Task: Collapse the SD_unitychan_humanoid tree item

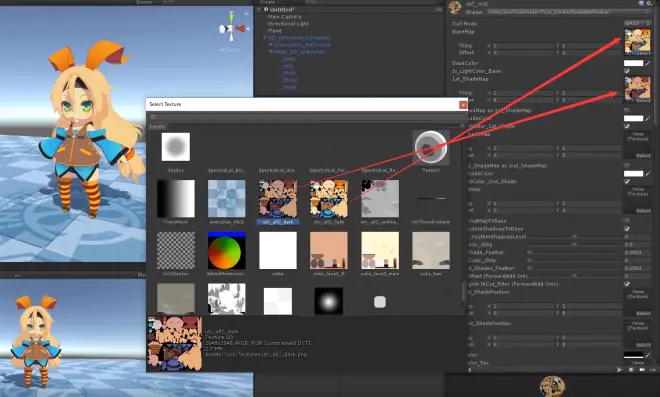Action: [265, 38]
